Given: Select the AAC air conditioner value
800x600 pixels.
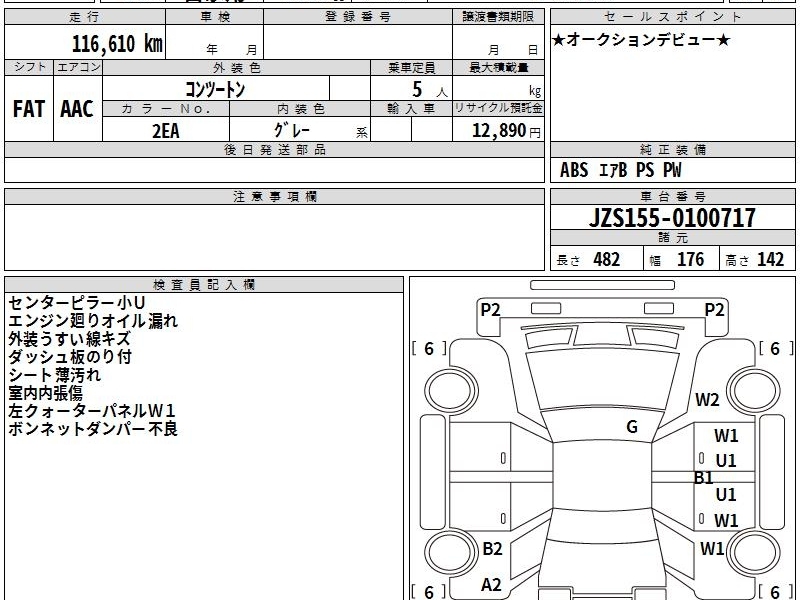Looking at the screenshot, I should tap(77, 109).
